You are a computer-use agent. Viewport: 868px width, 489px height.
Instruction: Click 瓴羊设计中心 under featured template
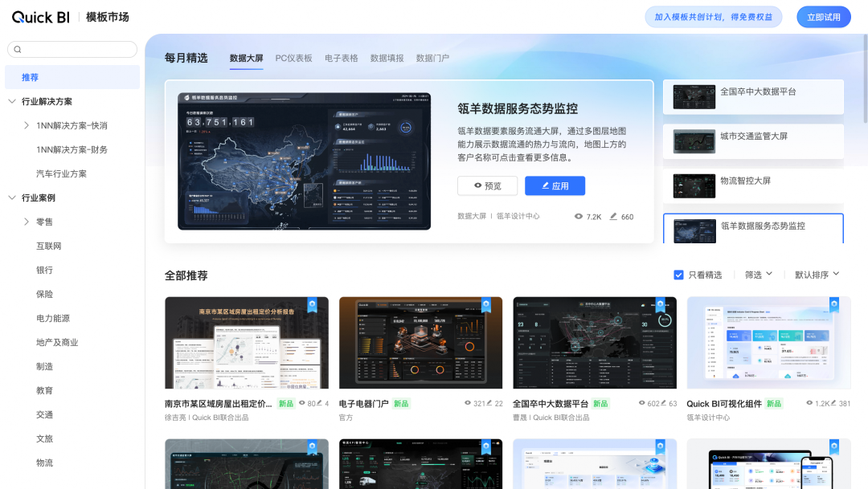518,216
